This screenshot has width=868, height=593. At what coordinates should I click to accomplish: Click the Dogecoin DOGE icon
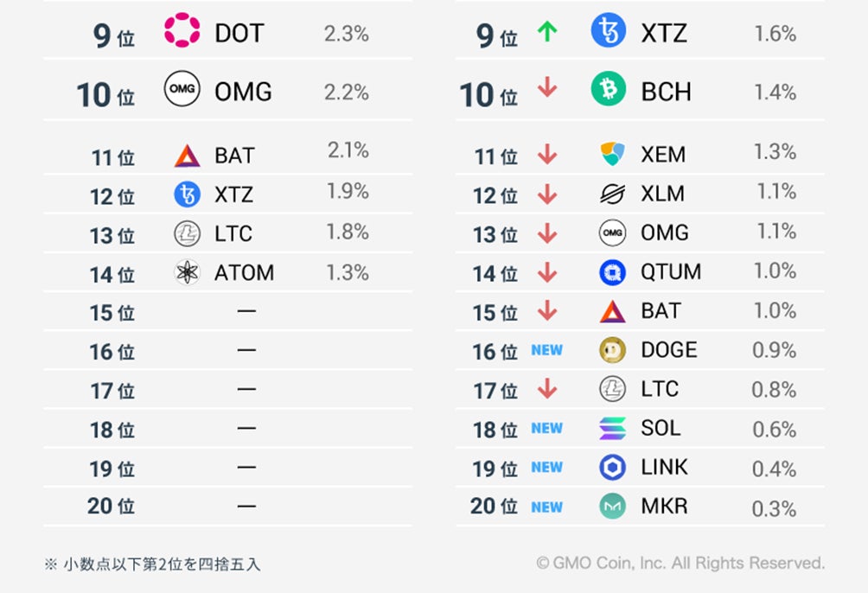click(x=612, y=350)
